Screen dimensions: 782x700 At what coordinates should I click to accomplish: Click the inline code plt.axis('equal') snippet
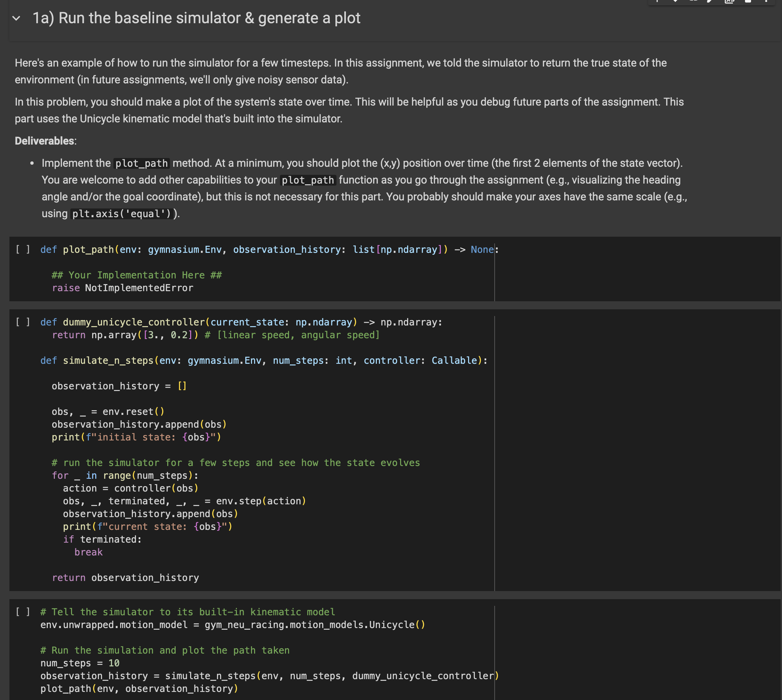[x=121, y=214]
